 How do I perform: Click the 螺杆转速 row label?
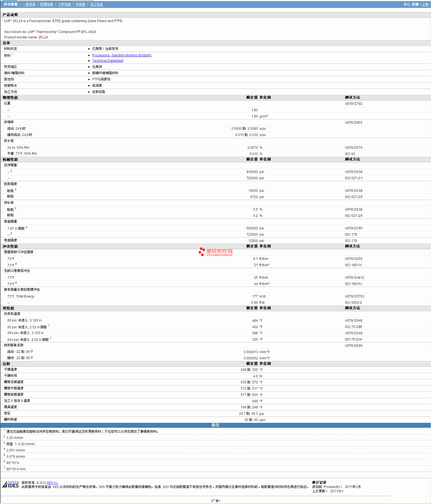[10, 420]
